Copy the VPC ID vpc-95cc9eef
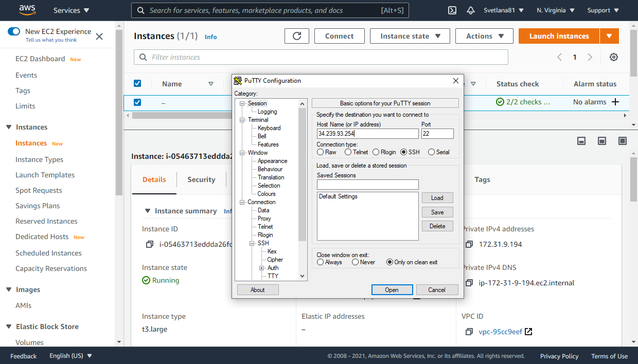 [469, 332]
